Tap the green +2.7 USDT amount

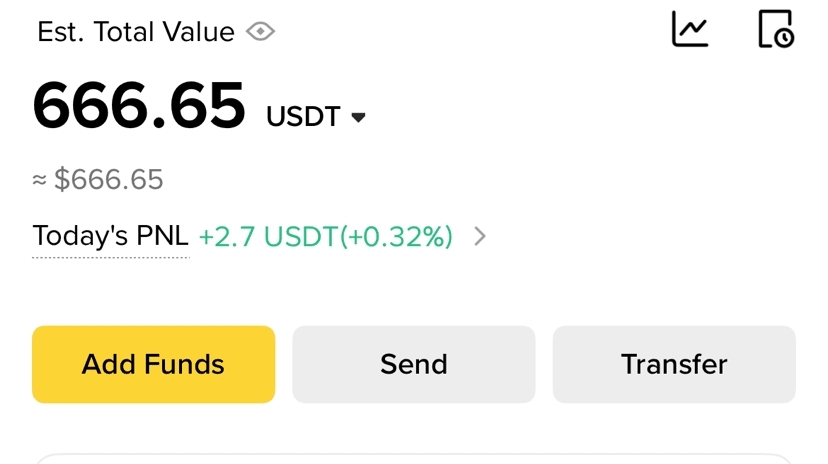268,236
